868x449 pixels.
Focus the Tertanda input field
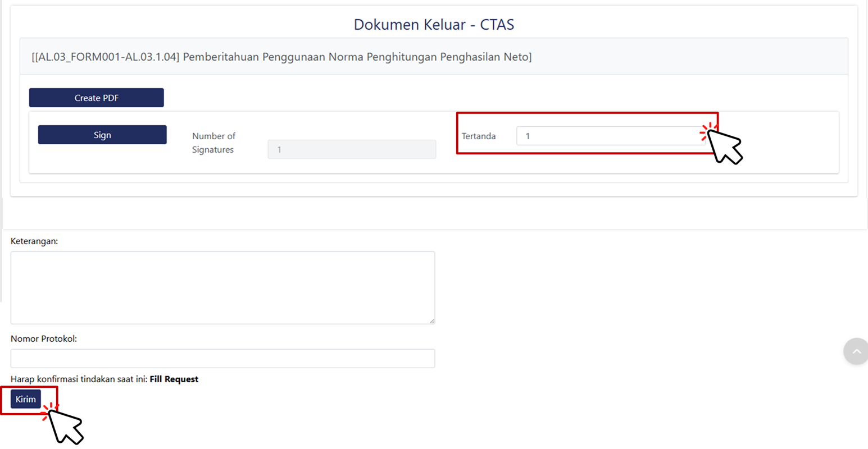pyautogui.click(x=610, y=136)
